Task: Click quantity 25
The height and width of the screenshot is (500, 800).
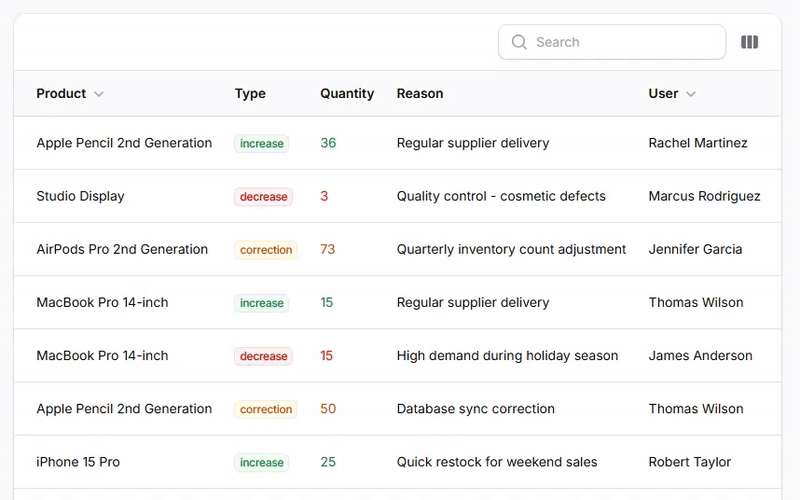Action: (328, 462)
